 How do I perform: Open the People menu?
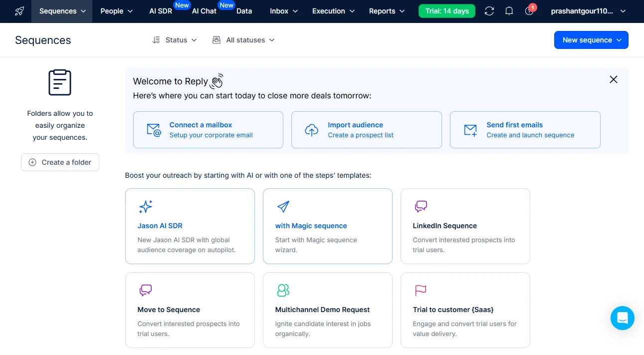click(117, 11)
